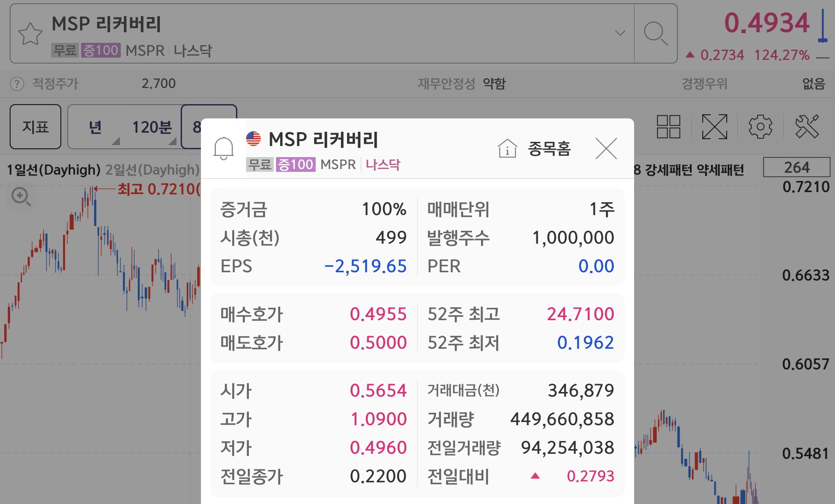Click the US flag icon in popup

[253, 139]
